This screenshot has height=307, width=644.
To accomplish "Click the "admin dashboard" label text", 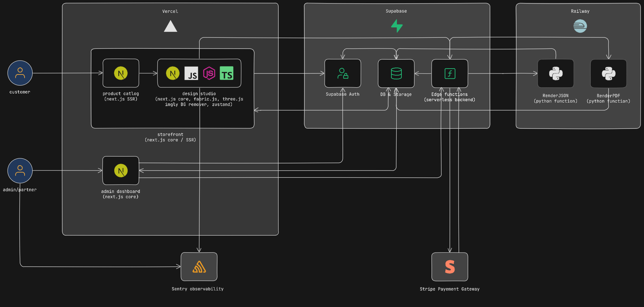I will pyautogui.click(x=120, y=191).
